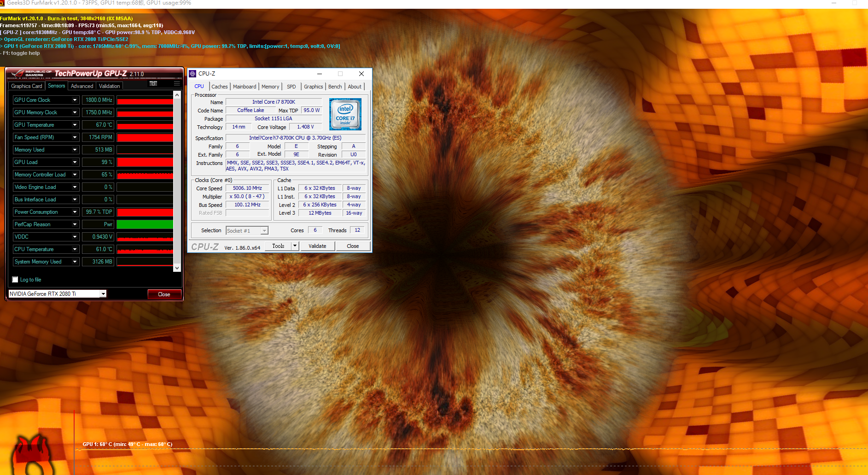This screenshot has height=475, width=868.
Task: Click the CPU-Z Validate button
Action: [x=317, y=246]
